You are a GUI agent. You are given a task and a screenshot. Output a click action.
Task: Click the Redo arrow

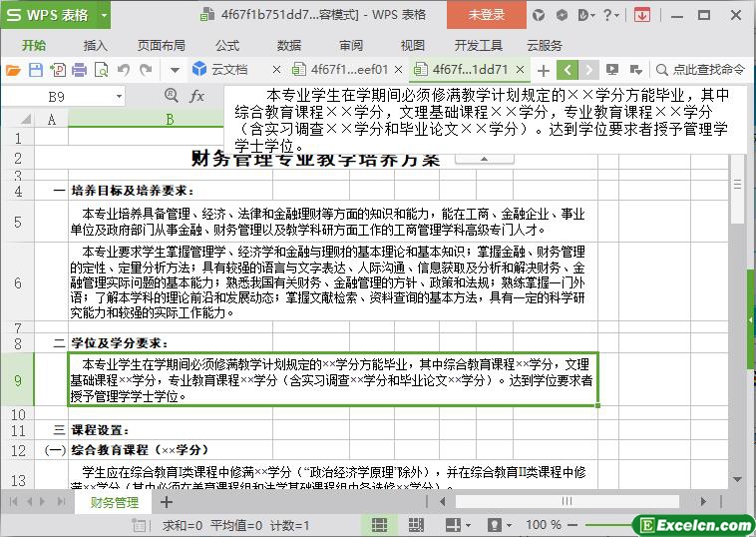pyautogui.click(x=146, y=71)
